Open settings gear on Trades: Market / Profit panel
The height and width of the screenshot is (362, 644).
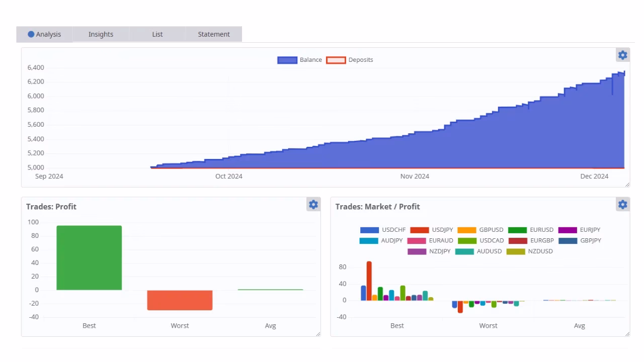click(x=622, y=205)
